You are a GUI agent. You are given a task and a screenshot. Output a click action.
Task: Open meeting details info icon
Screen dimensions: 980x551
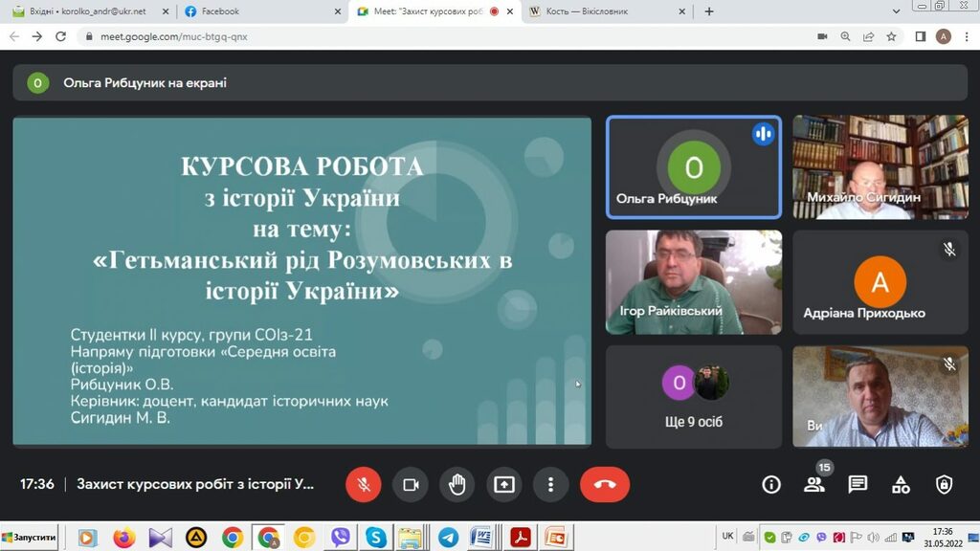tap(771, 484)
